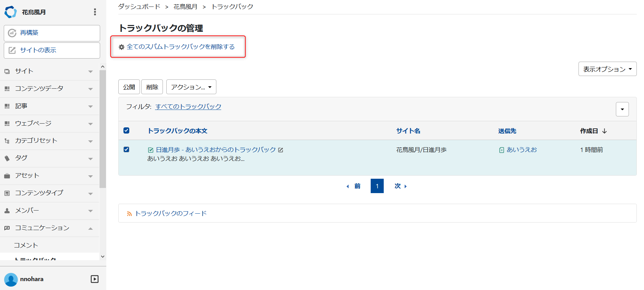This screenshot has height=290, width=644.
Task: Open the three-dot site menu
Action: pos(95,12)
